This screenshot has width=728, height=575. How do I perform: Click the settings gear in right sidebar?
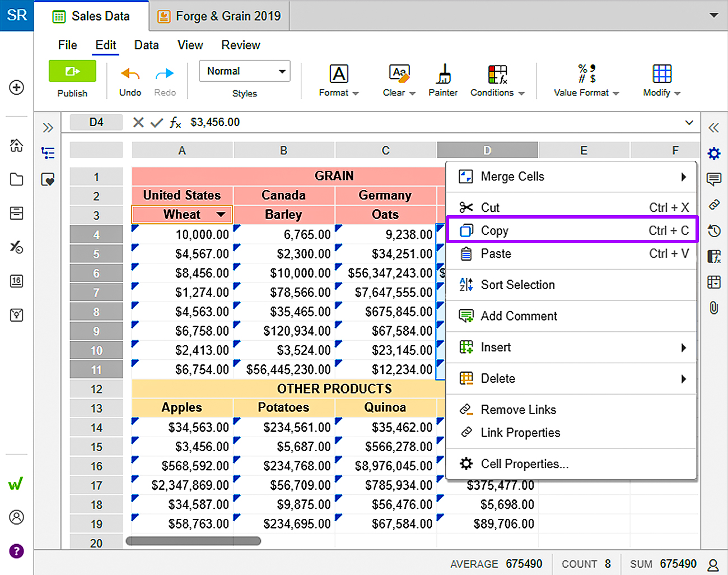[714, 154]
